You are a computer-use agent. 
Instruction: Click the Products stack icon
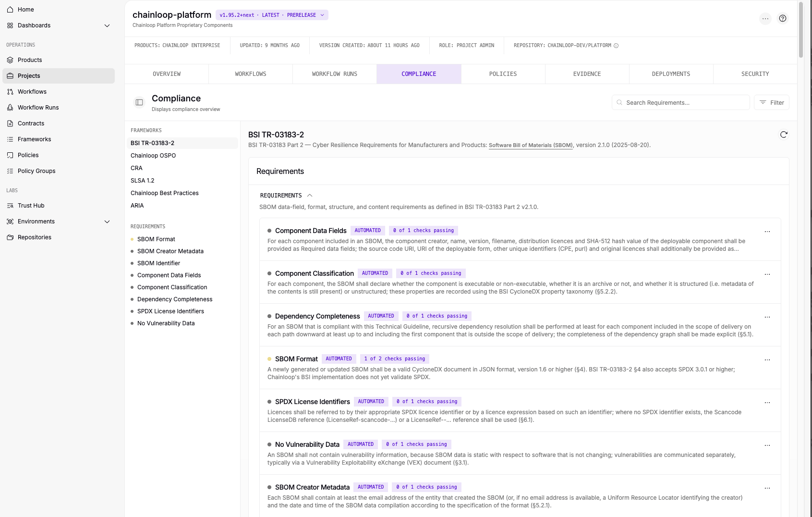click(10, 60)
